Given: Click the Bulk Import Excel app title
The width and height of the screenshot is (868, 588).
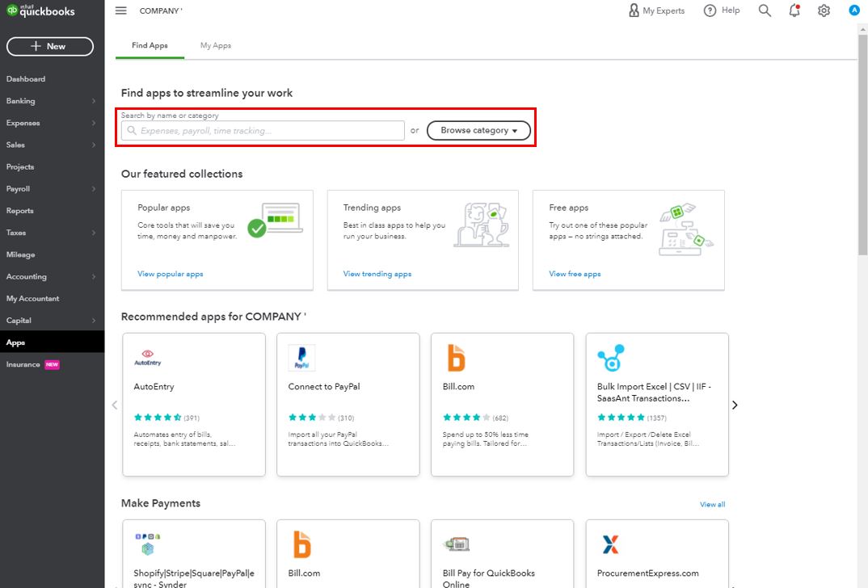Looking at the screenshot, I should coord(654,393).
